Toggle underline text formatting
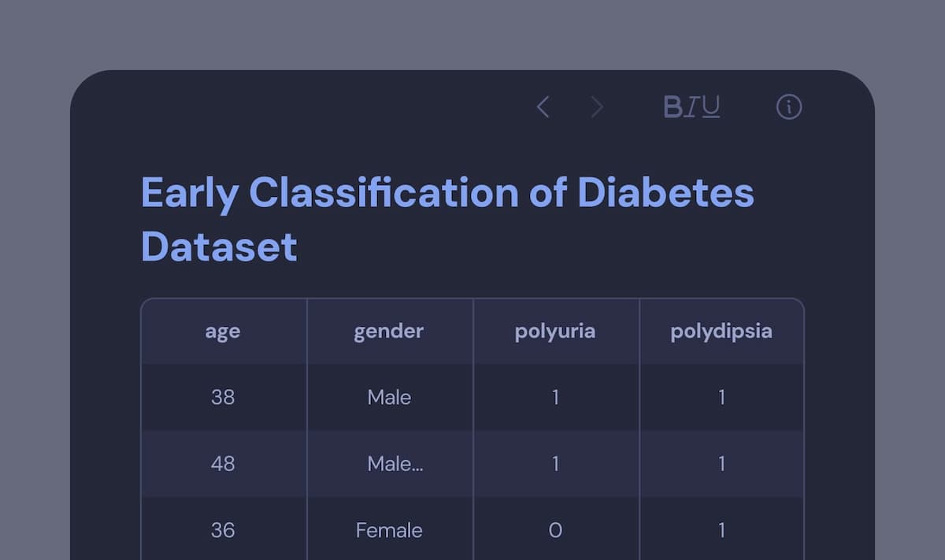Screen dimensions: 945x560 coord(711,107)
